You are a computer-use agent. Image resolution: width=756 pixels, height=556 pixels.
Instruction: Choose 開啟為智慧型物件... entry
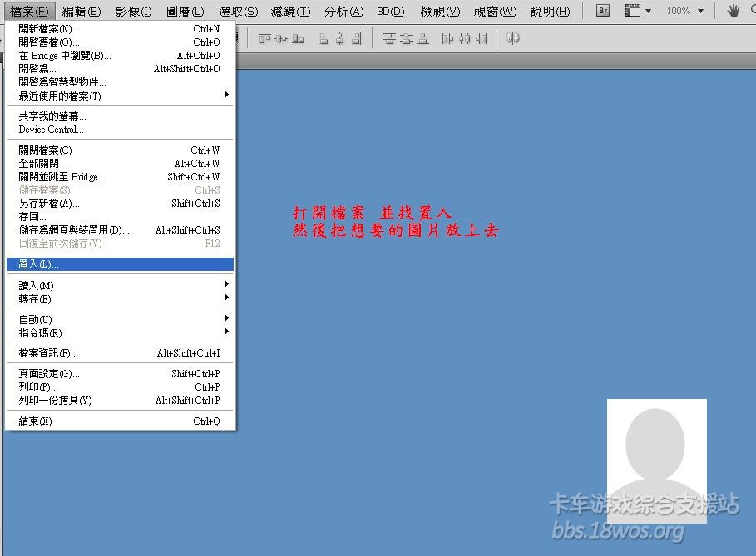click(x=120, y=82)
